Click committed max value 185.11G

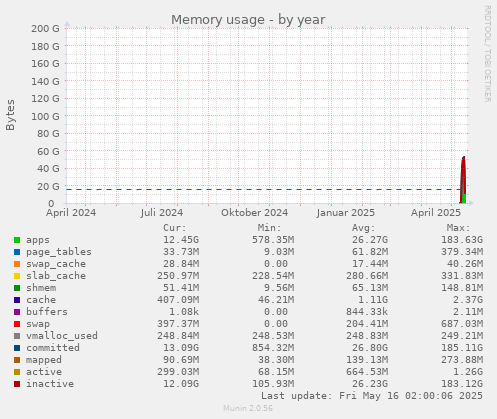(462, 348)
